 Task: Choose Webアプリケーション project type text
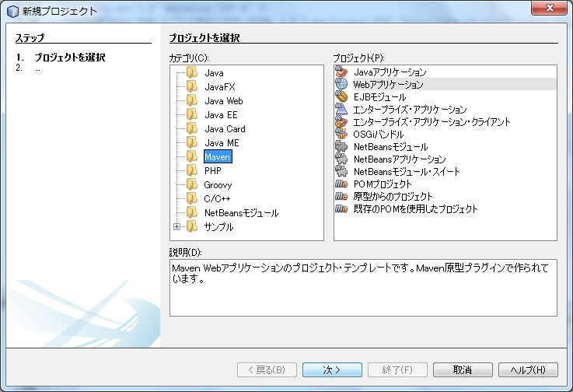388,85
